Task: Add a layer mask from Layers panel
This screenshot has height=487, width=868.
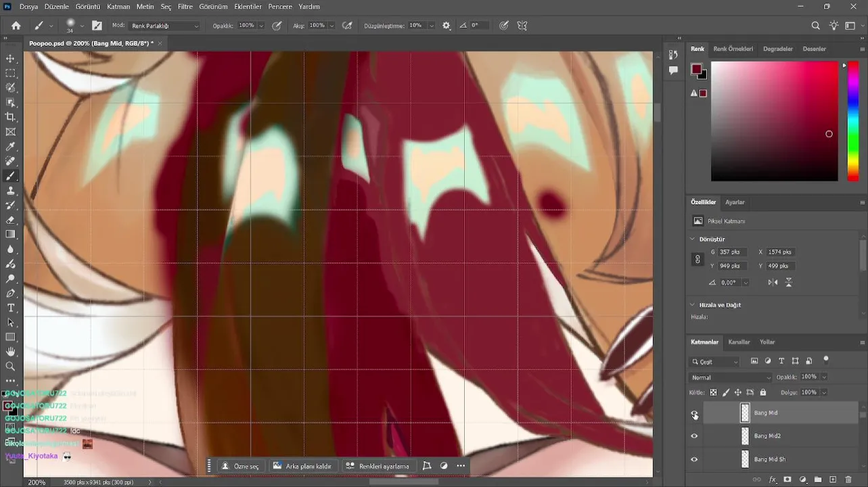Action: pyautogui.click(x=787, y=480)
